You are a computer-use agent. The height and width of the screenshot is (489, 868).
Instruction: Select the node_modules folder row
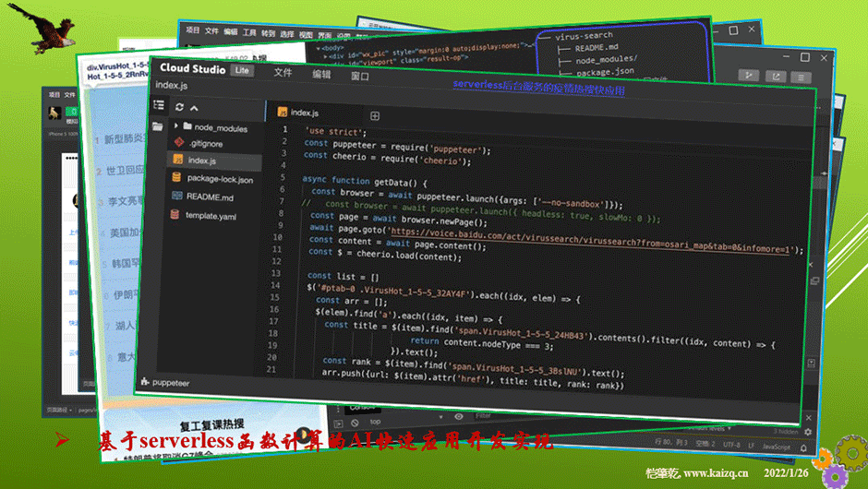click(x=215, y=127)
